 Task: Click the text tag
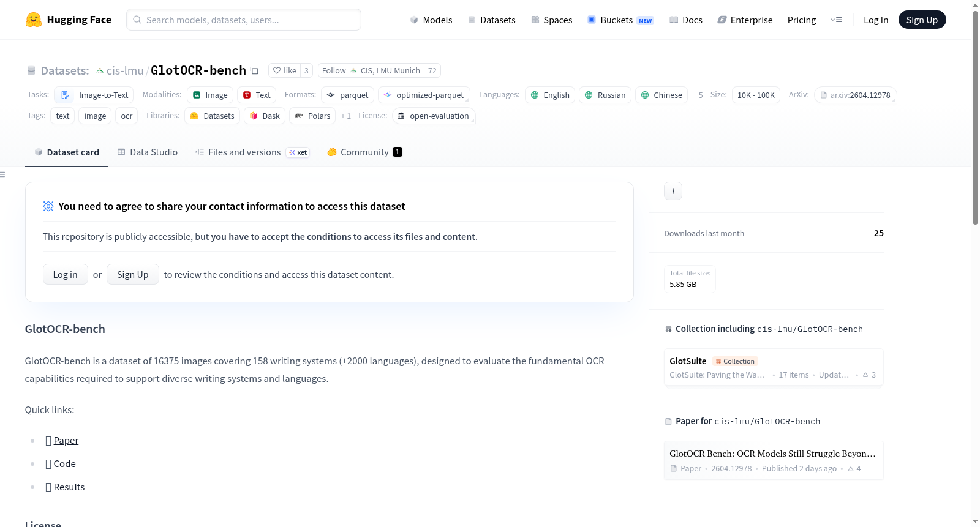point(62,116)
